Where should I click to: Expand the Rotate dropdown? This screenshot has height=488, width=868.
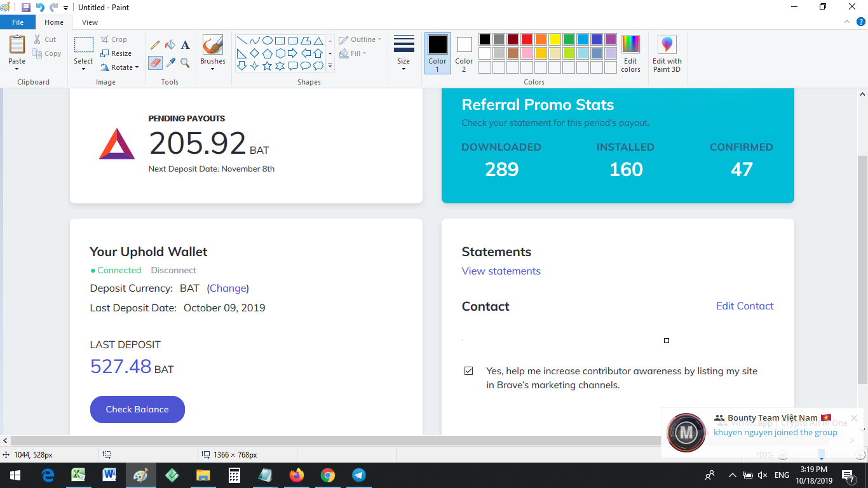point(137,67)
